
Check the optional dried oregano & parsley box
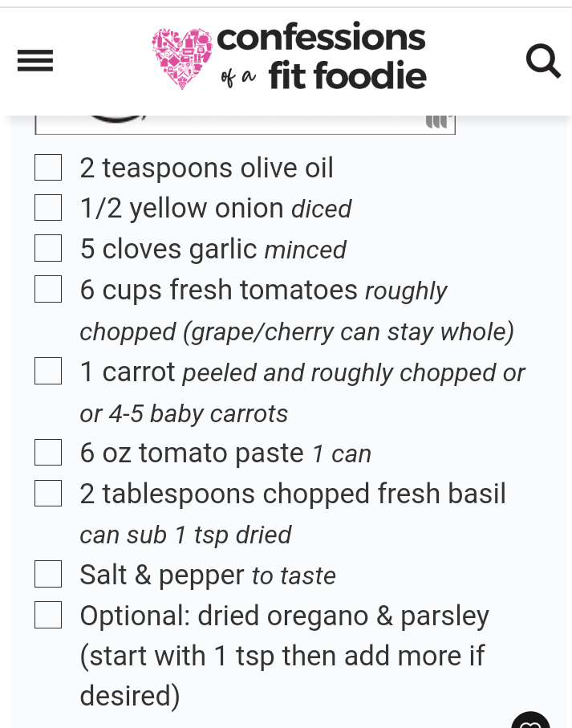[48, 616]
